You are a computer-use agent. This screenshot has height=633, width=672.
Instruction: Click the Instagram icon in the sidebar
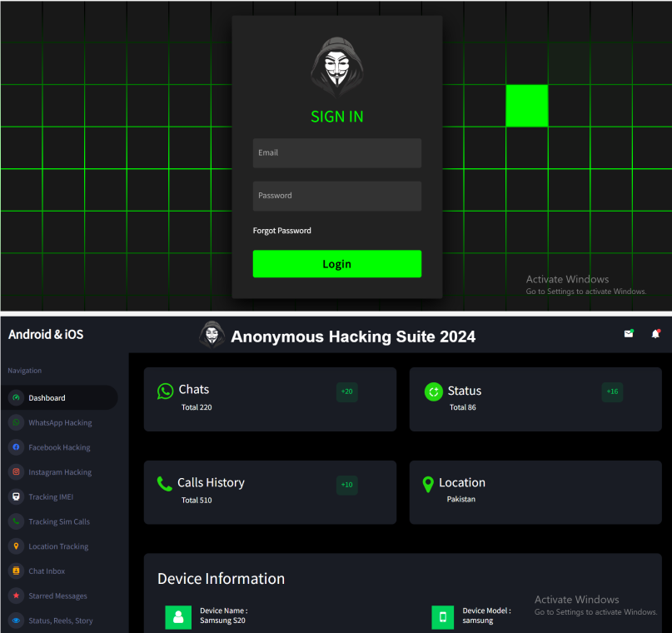tap(15, 472)
